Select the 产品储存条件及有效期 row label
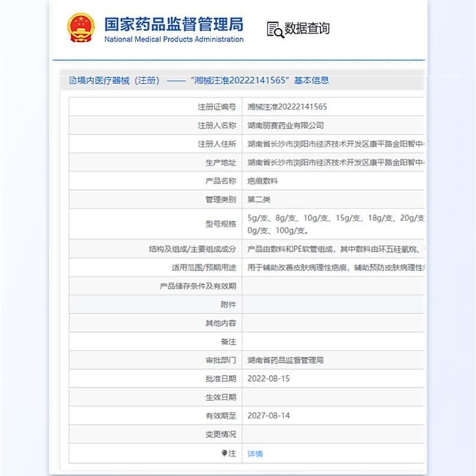This screenshot has width=476, height=476. (198, 286)
